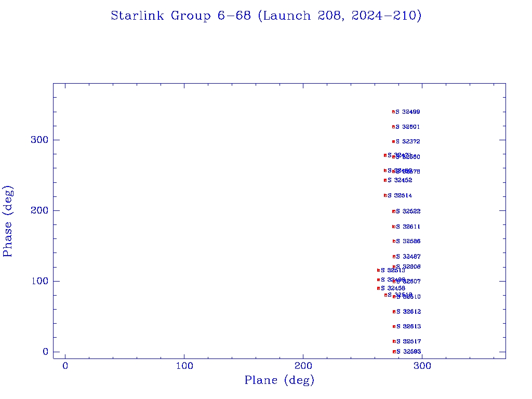Select the Phase axis tick label '200'
Screen dimensions: 532x399
point(39,210)
